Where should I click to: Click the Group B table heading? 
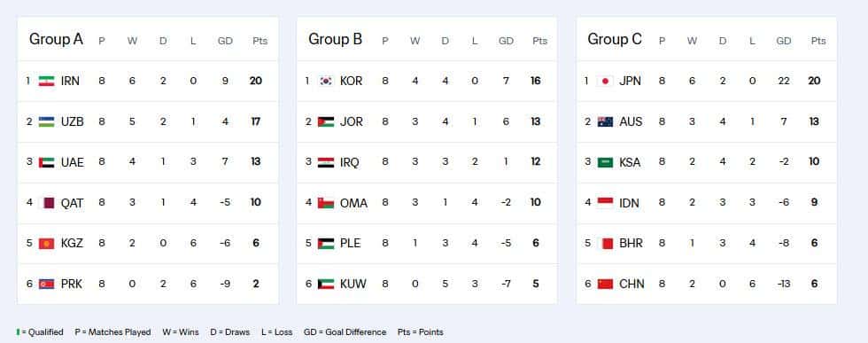(x=335, y=39)
